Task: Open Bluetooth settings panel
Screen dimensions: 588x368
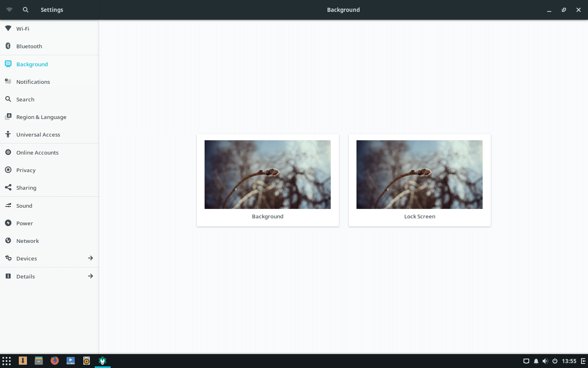Action: (x=49, y=46)
